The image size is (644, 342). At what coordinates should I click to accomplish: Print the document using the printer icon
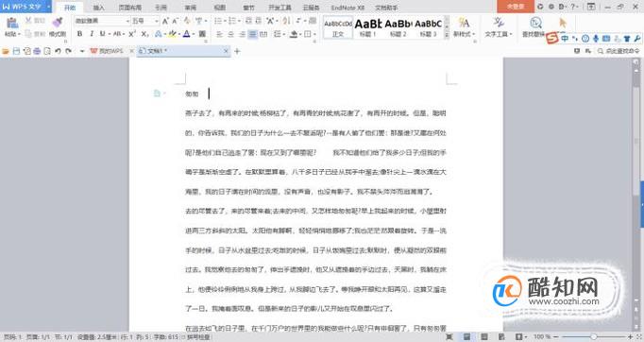(37, 51)
